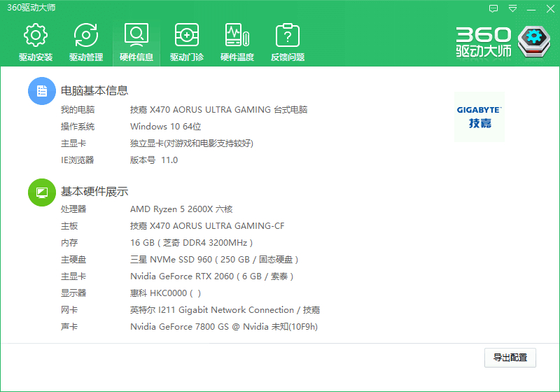The image size is (560, 392).
Task: Minimize the 360驱动大师 window
Action: point(531,8)
